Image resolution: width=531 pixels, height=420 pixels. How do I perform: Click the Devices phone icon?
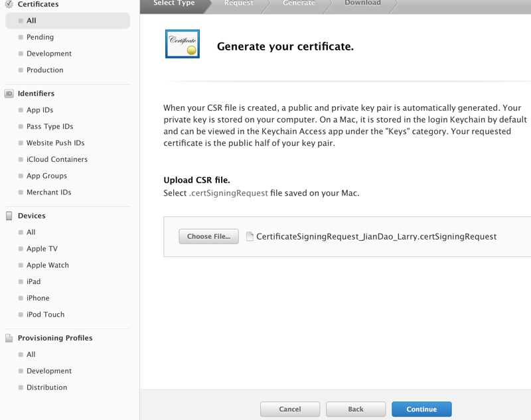click(x=9, y=216)
